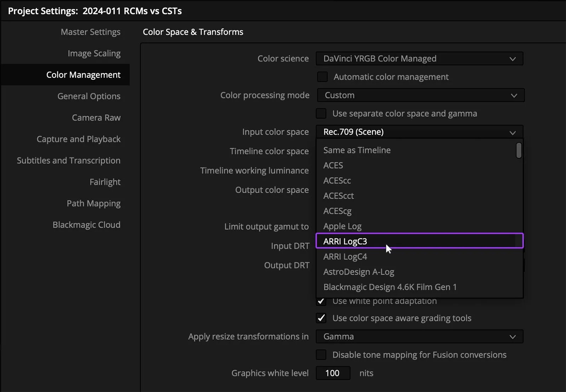Click the Graphics white level field
The height and width of the screenshot is (392, 566).
pos(333,373)
